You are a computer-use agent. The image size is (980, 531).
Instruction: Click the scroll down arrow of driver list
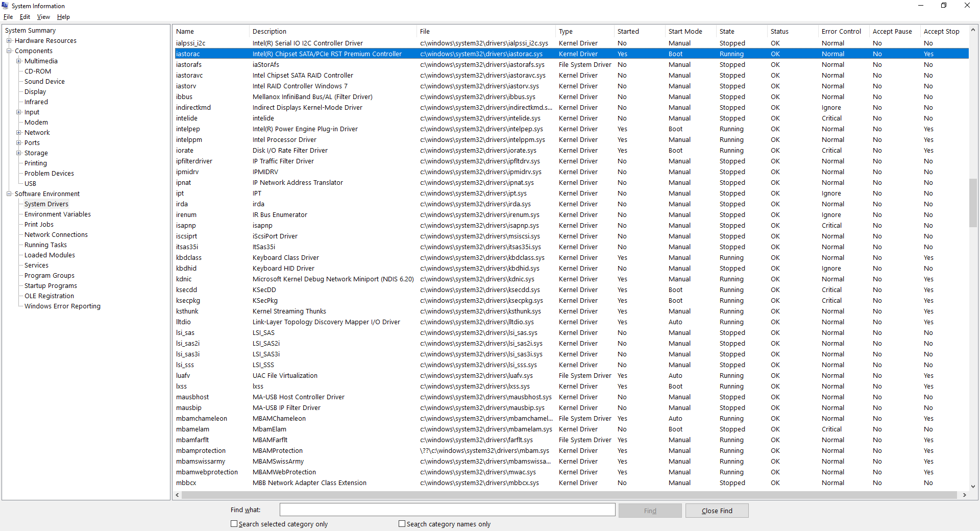click(x=973, y=487)
